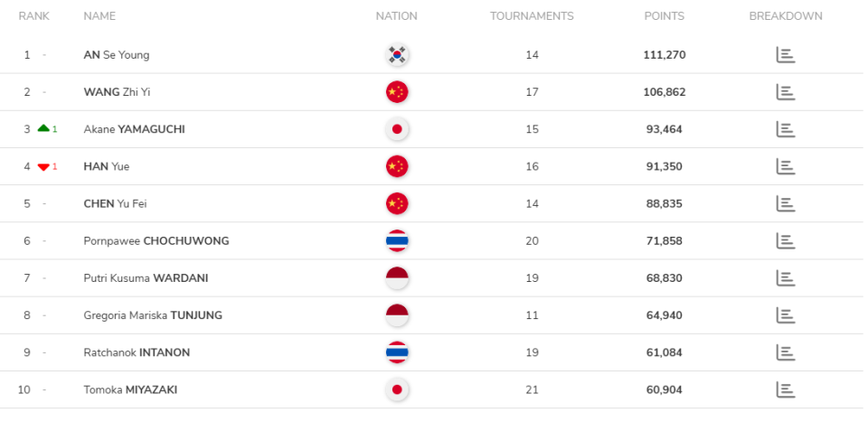Open breakdown icon for Tomoka MIYAZAKI
This screenshot has width=868, height=422.
tap(785, 389)
